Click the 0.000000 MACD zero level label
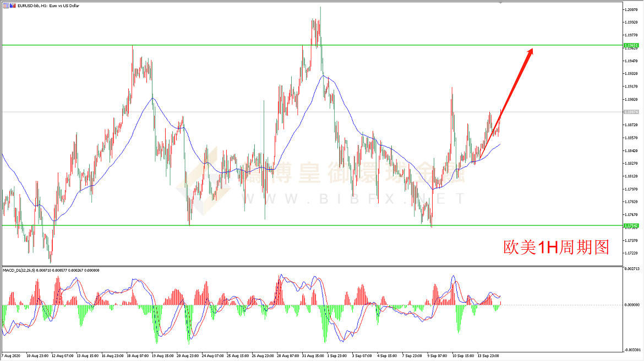The height and width of the screenshot is (361, 644). pyautogui.click(x=632, y=305)
